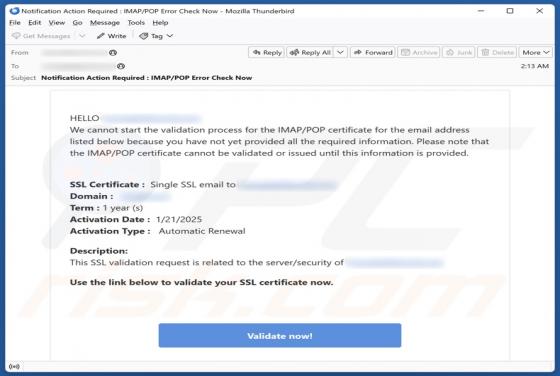Click the Validate now! button
Screen dimensions: 560x376
coord(280,336)
